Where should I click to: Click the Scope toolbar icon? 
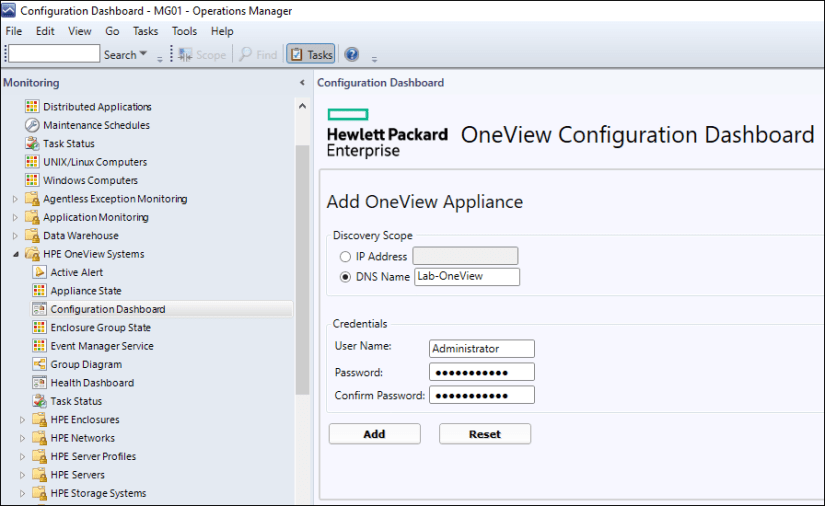[185, 55]
